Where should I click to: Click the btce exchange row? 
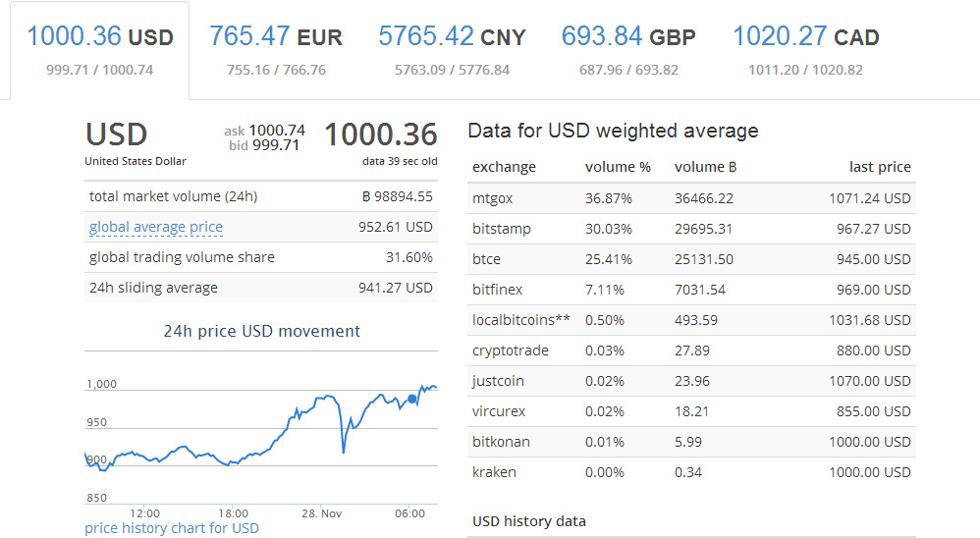[x=691, y=259]
